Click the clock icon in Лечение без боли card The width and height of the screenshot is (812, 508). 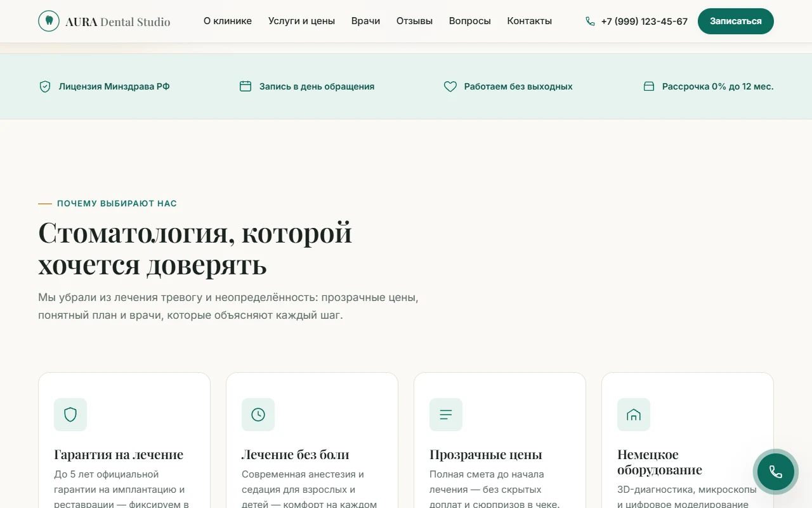tap(258, 415)
